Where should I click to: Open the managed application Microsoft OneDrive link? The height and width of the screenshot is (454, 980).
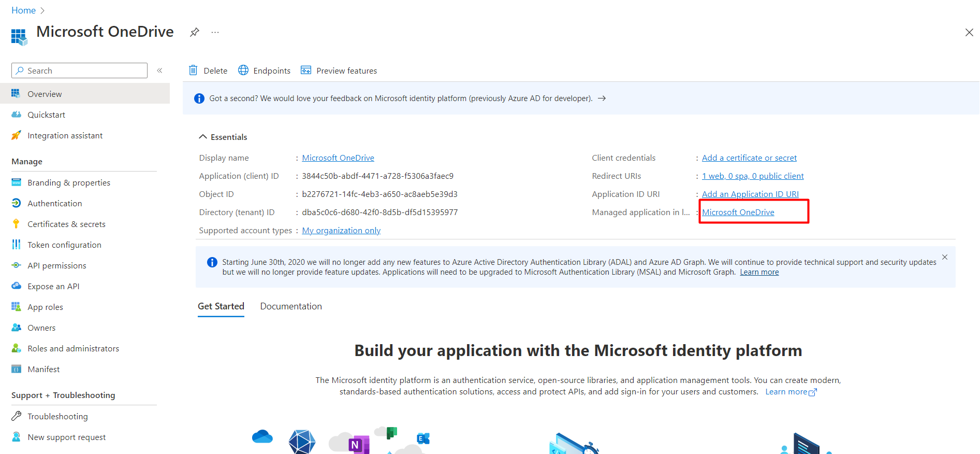(738, 212)
